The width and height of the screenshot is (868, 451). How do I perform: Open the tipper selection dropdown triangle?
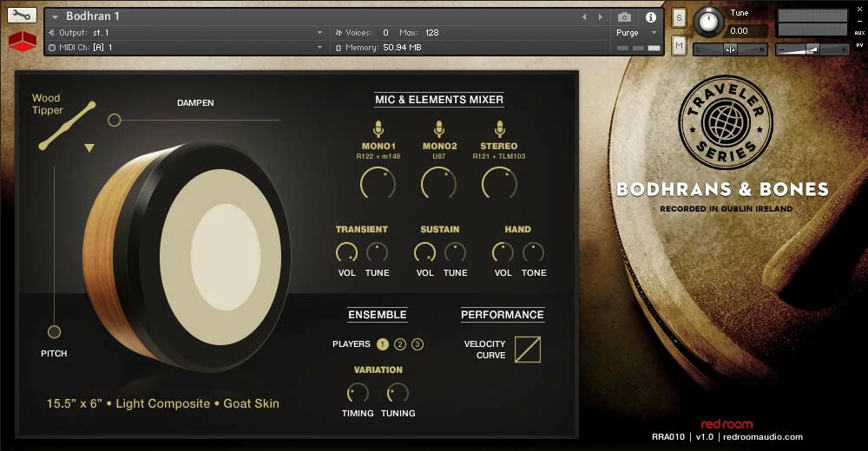[89, 148]
